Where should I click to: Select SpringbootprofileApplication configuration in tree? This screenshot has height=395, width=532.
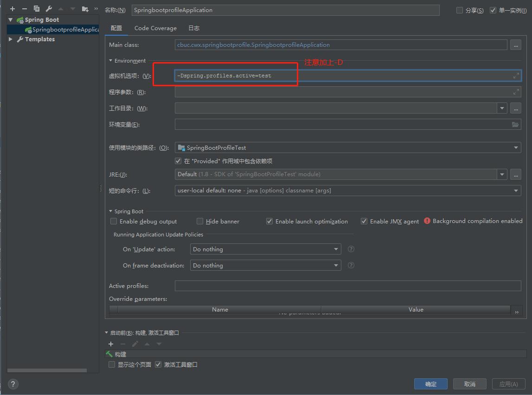pos(53,30)
